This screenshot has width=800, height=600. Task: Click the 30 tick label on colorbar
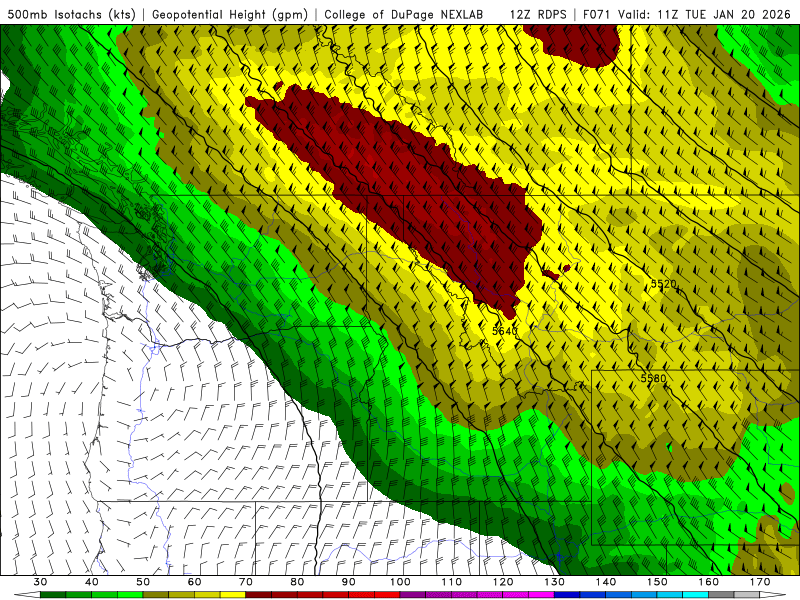[x=40, y=582]
